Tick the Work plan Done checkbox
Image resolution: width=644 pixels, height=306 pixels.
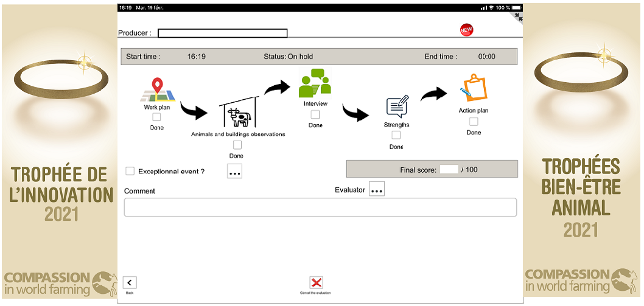pyautogui.click(x=156, y=117)
